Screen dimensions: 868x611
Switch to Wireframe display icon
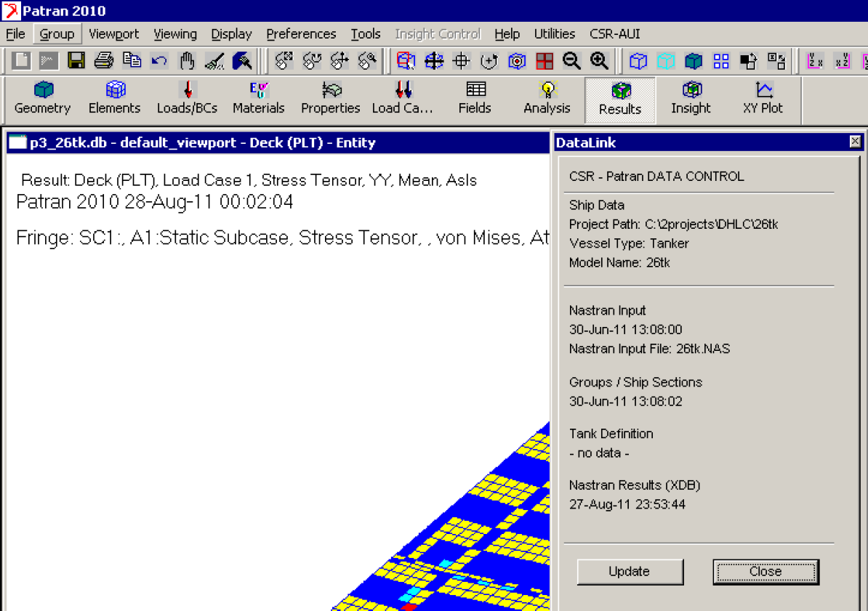tap(638, 60)
